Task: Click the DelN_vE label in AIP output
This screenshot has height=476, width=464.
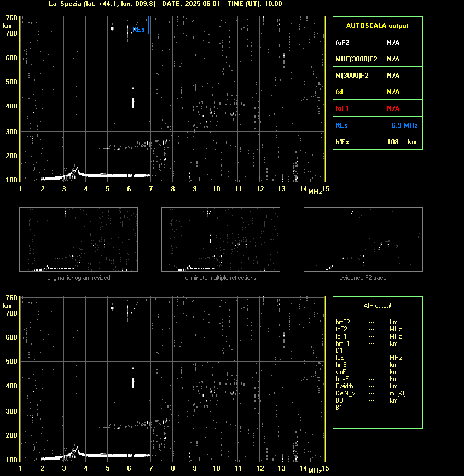Action: coord(347,393)
